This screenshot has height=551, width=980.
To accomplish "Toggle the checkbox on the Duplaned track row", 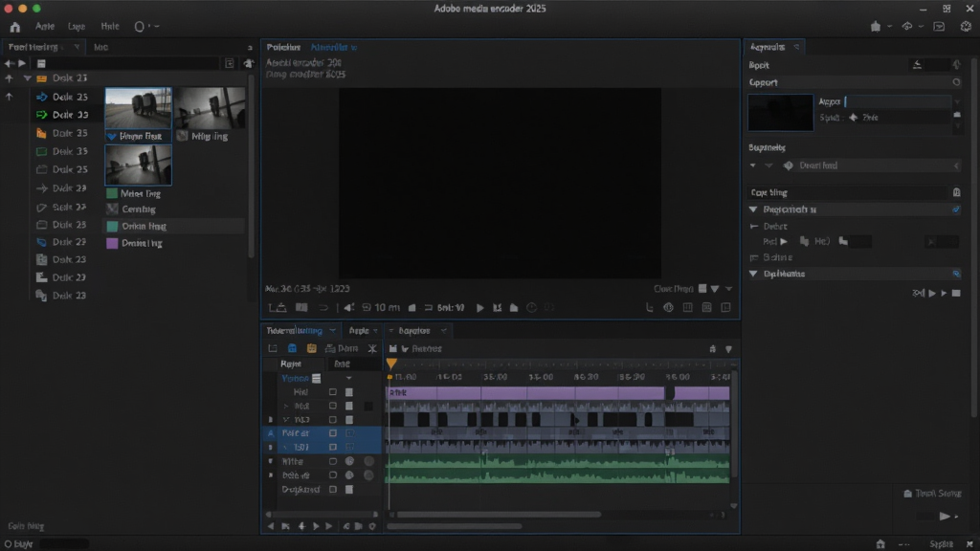I will [332, 489].
